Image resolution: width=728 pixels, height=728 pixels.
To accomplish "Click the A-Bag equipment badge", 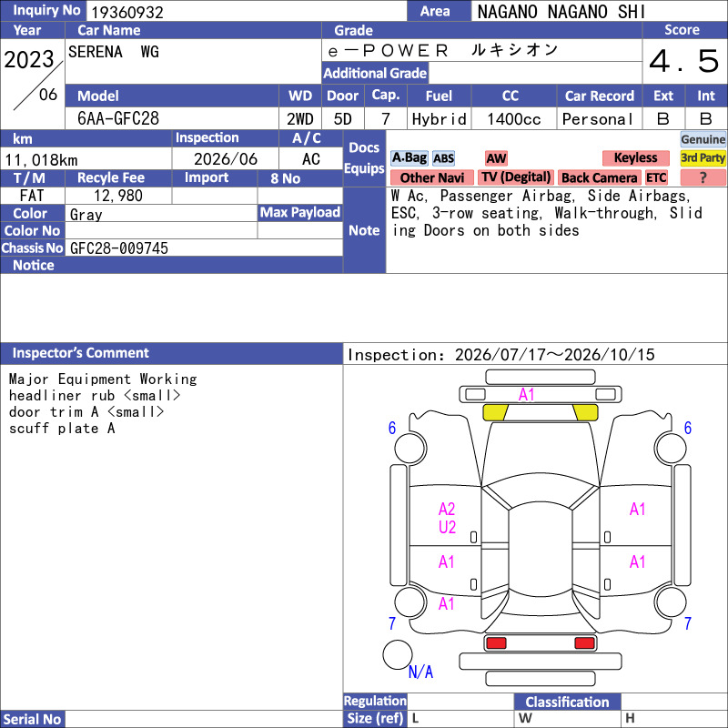I will [409, 158].
